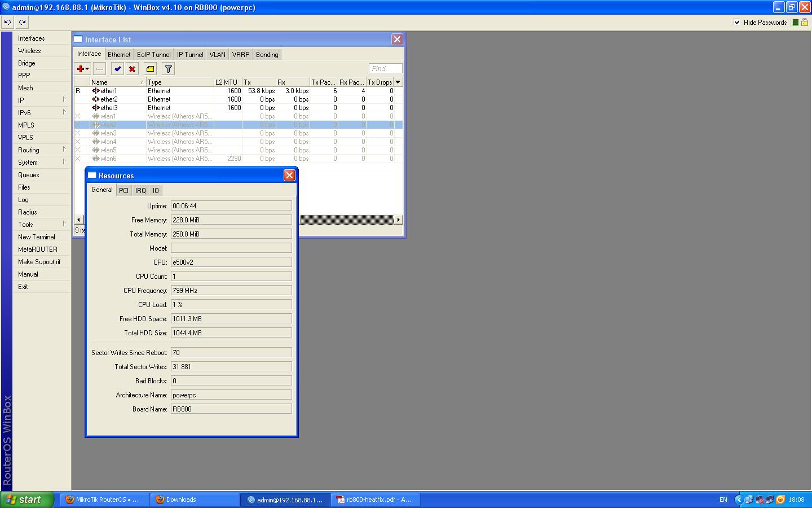Toggle the Hide Passwords checkbox

pyautogui.click(x=737, y=22)
